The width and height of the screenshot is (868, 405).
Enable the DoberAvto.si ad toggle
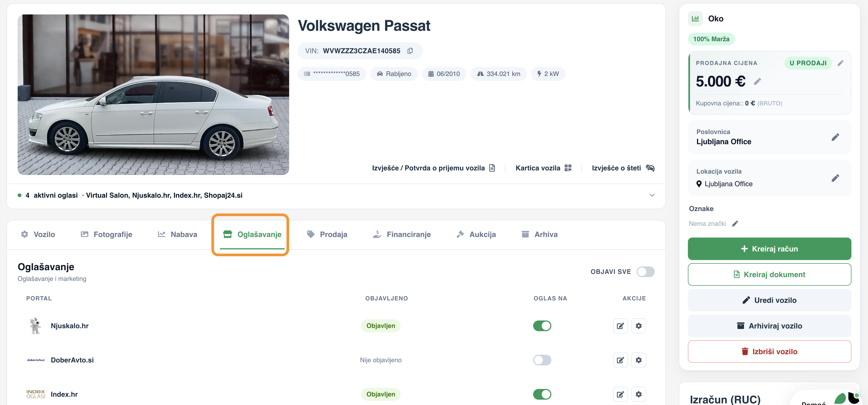(x=542, y=360)
